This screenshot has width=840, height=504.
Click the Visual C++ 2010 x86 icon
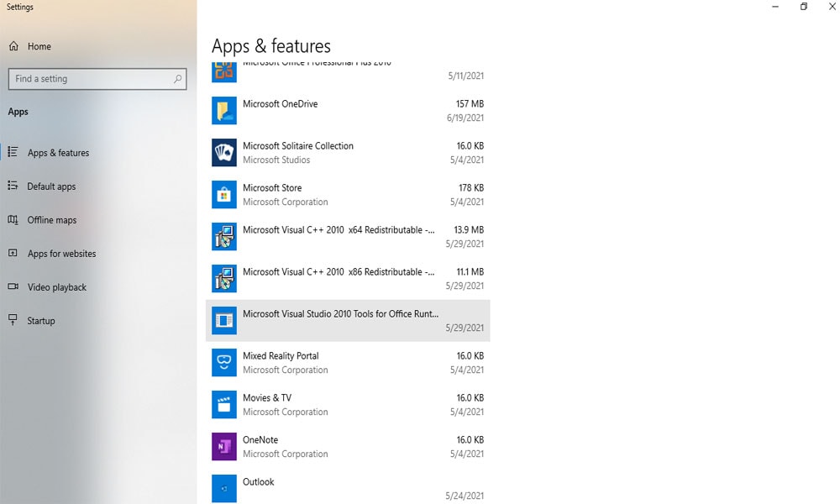pyautogui.click(x=224, y=279)
